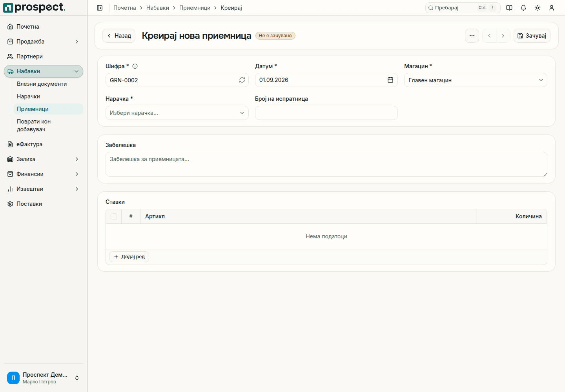The height and width of the screenshot is (392, 565).
Task: Expand the Залиха menu
Action: point(44,159)
